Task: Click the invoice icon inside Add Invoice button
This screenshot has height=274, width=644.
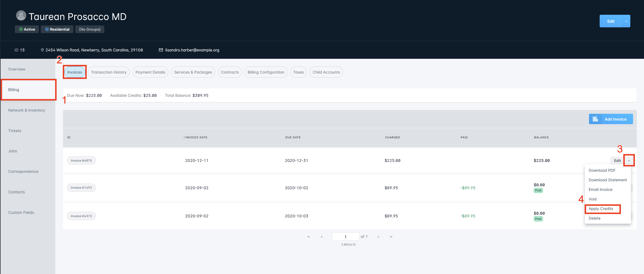Action: 596,119
